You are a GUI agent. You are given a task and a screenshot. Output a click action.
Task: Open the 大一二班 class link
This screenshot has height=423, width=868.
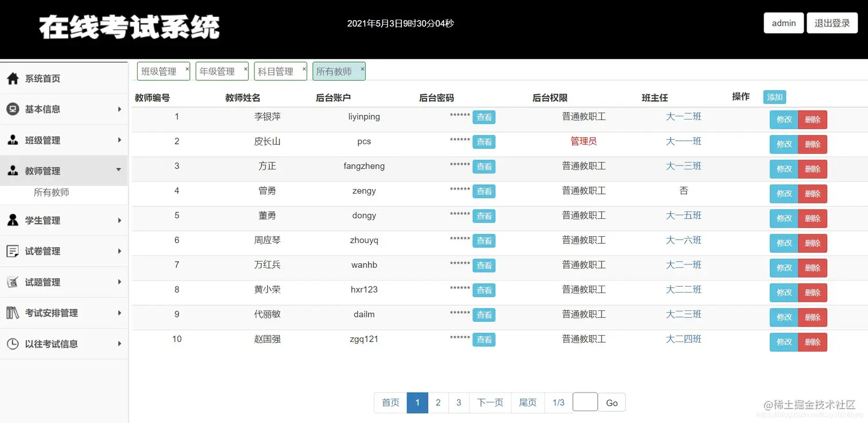pyautogui.click(x=684, y=117)
